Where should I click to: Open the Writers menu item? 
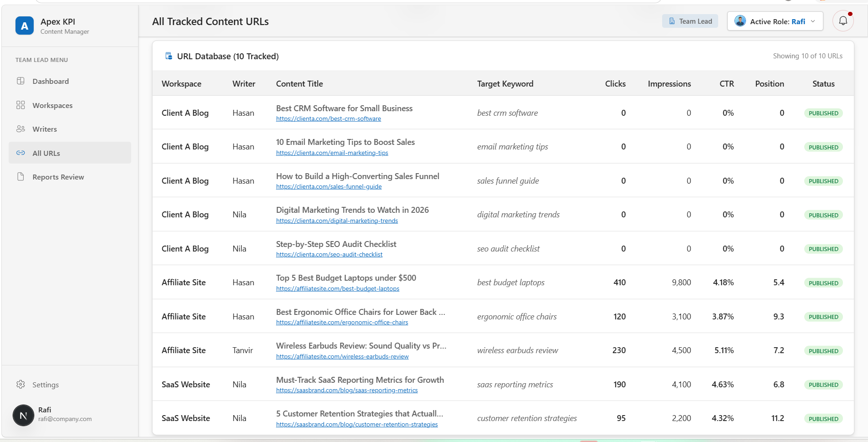[70, 129]
